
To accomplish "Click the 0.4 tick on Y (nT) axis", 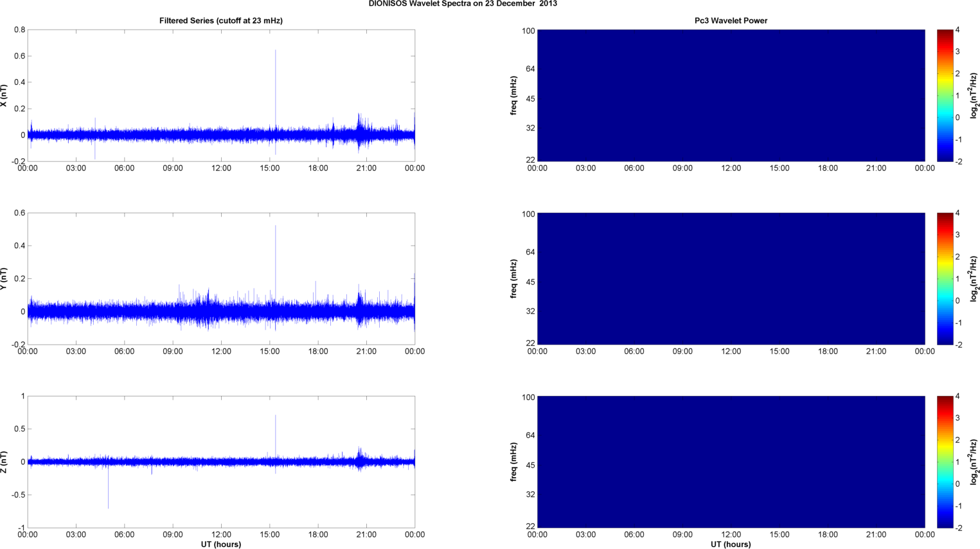I will tap(19, 246).
